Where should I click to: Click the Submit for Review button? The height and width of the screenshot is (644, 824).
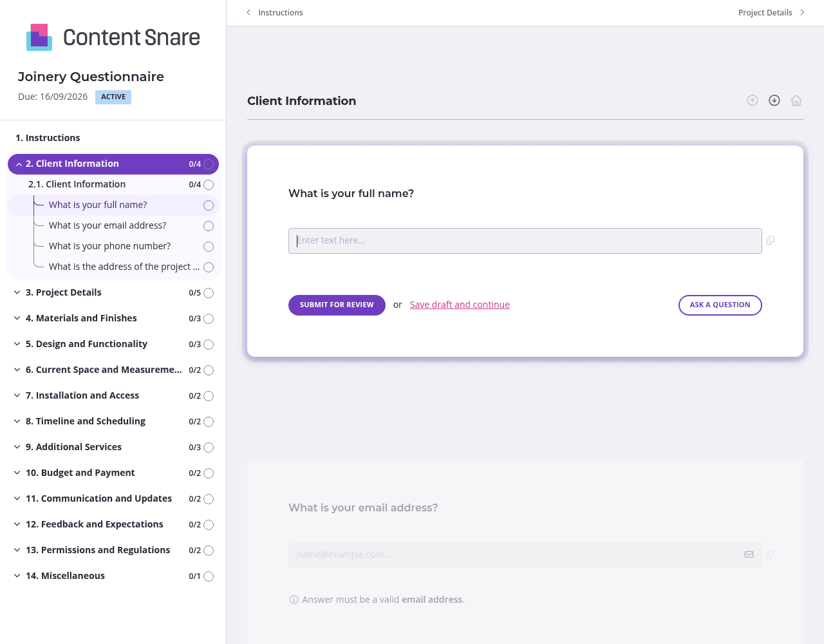[x=337, y=305]
